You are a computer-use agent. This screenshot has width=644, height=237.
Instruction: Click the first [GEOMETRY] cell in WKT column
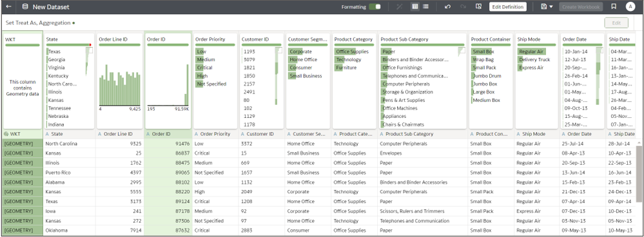coord(22,144)
